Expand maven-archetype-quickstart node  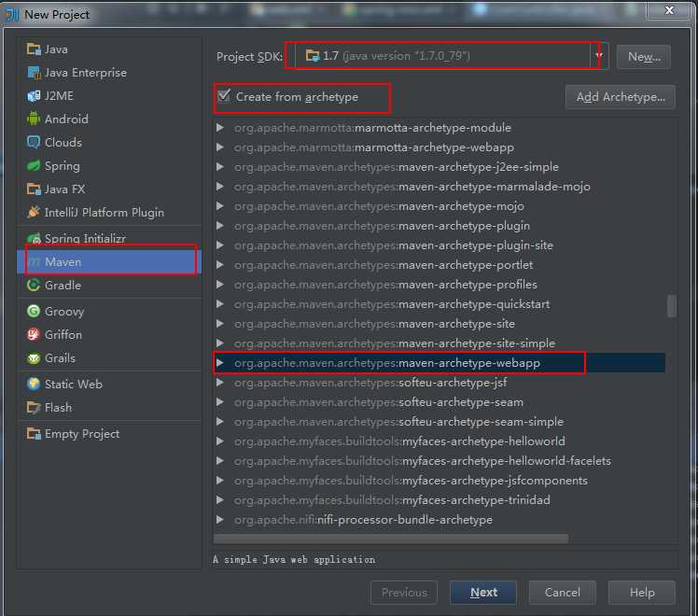pos(220,304)
